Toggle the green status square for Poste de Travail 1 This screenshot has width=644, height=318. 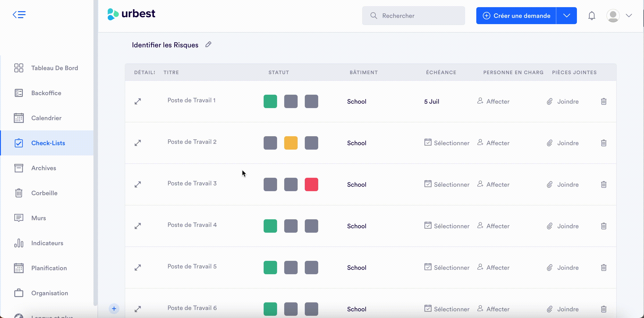pos(270,101)
